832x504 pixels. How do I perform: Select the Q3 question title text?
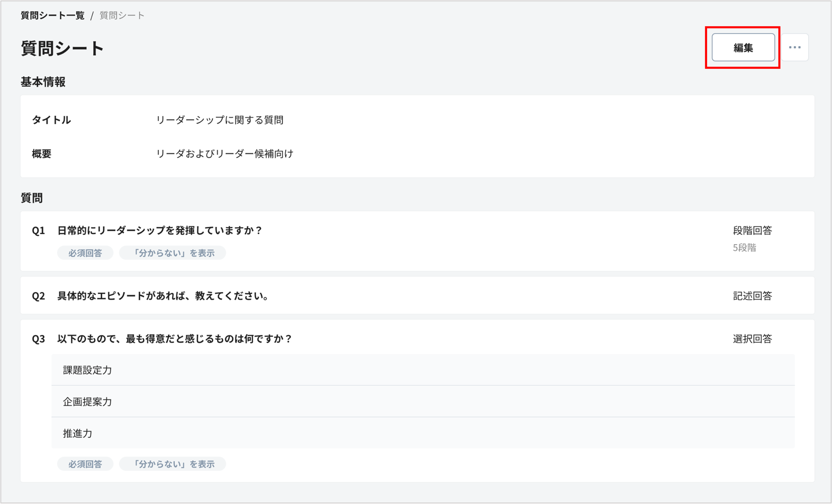click(174, 339)
